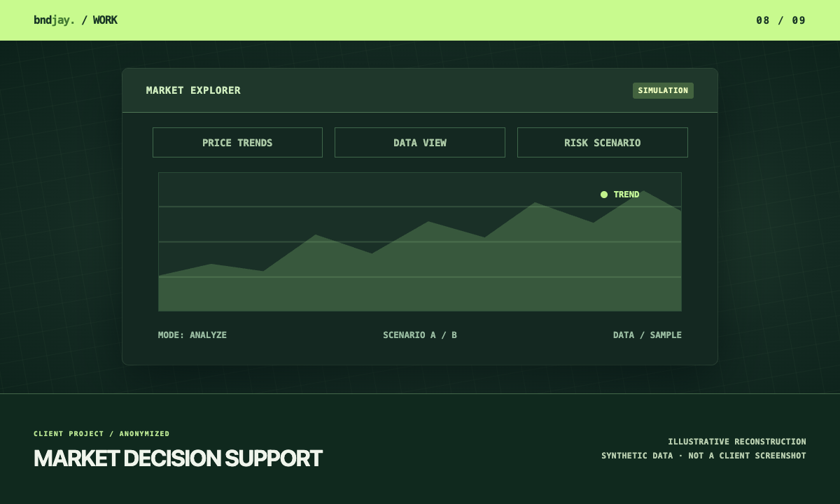Screen dimensions: 840x504
Task: Click the trend chart's filled area
Action: pos(420,280)
